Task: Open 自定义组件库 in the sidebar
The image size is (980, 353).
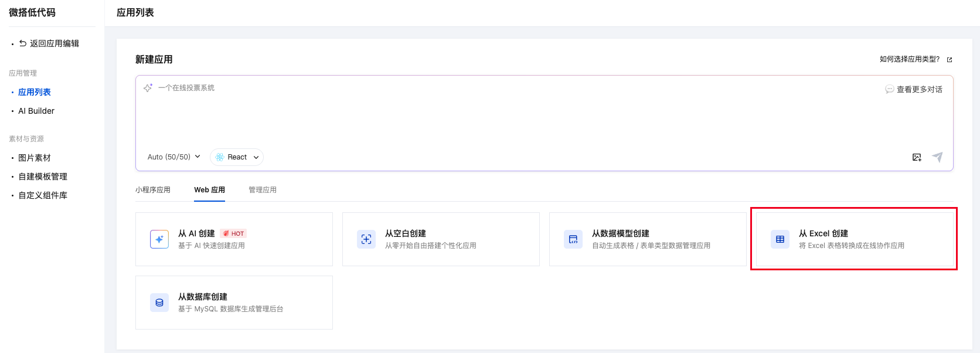Action: pos(43,195)
